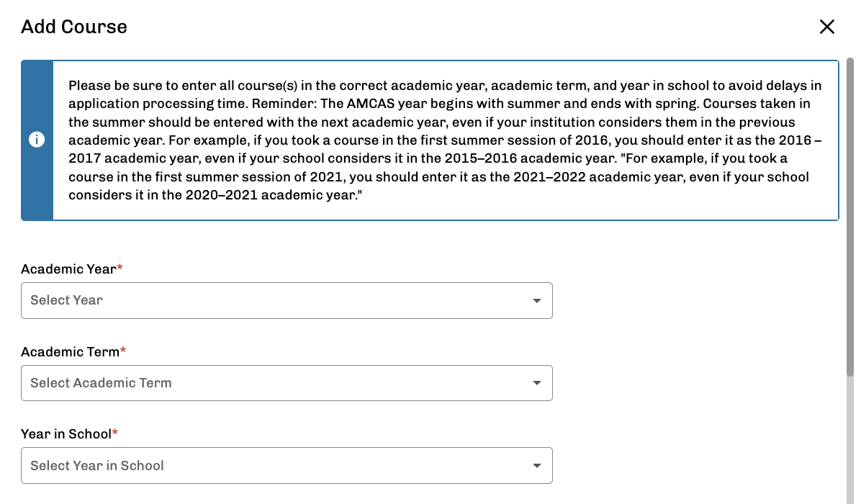Click the Academic Year field label
The height and width of the screenshot is (504, 861).
point(68,269)
